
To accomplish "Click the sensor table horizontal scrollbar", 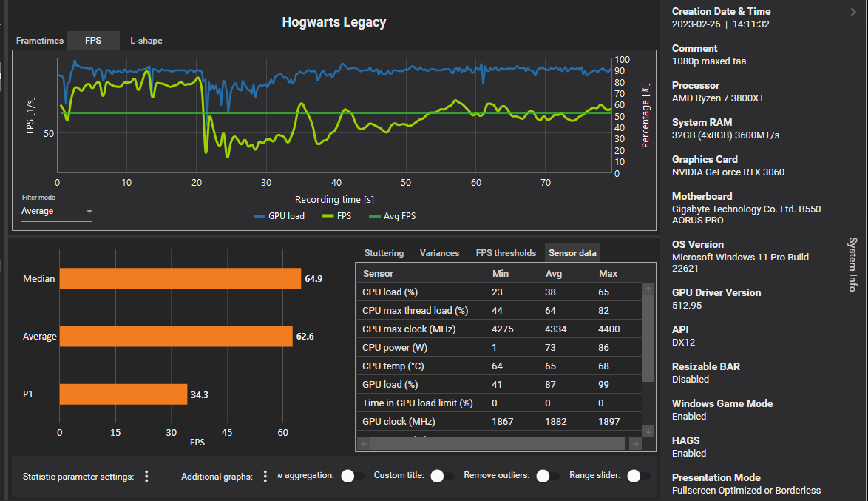I will click(497, 444).
